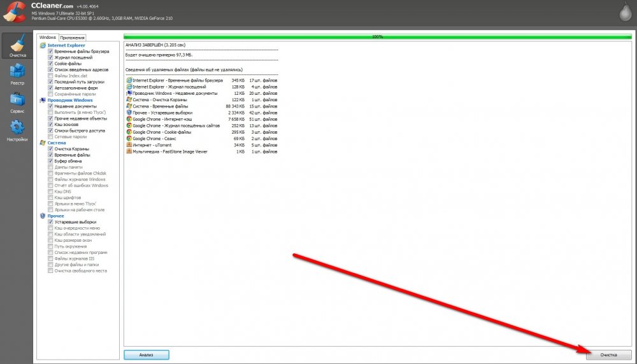
Task: Click the FastStone Image Viewer row icon
Action: click(x=129, y=151)
